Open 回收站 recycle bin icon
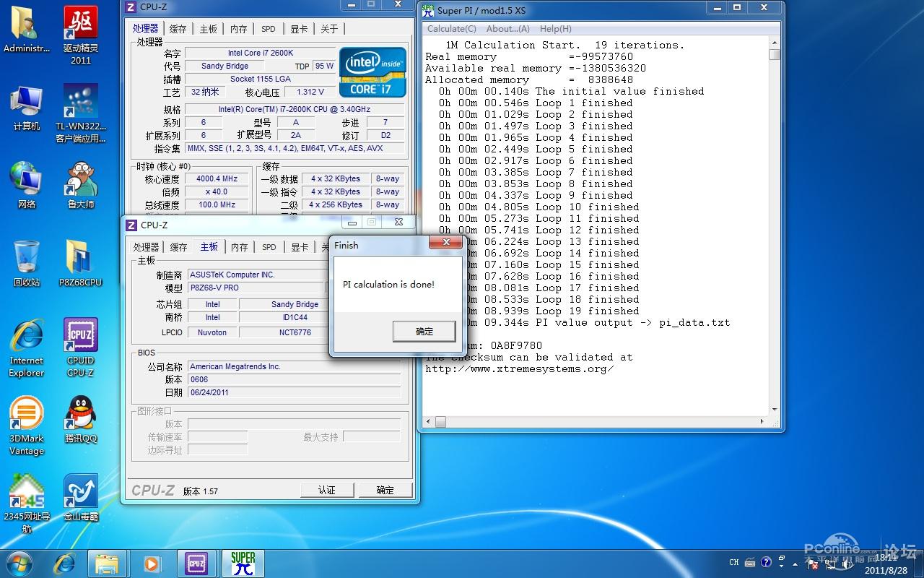Image resolution: width=924 pixels, height=578 pixels. [27, 264]
